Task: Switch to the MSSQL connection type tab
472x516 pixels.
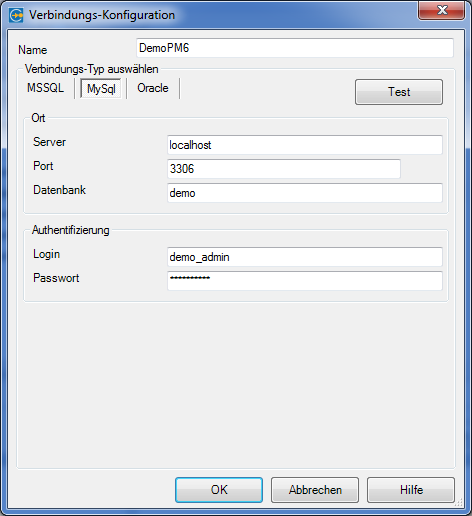Action: click(45, 88)
